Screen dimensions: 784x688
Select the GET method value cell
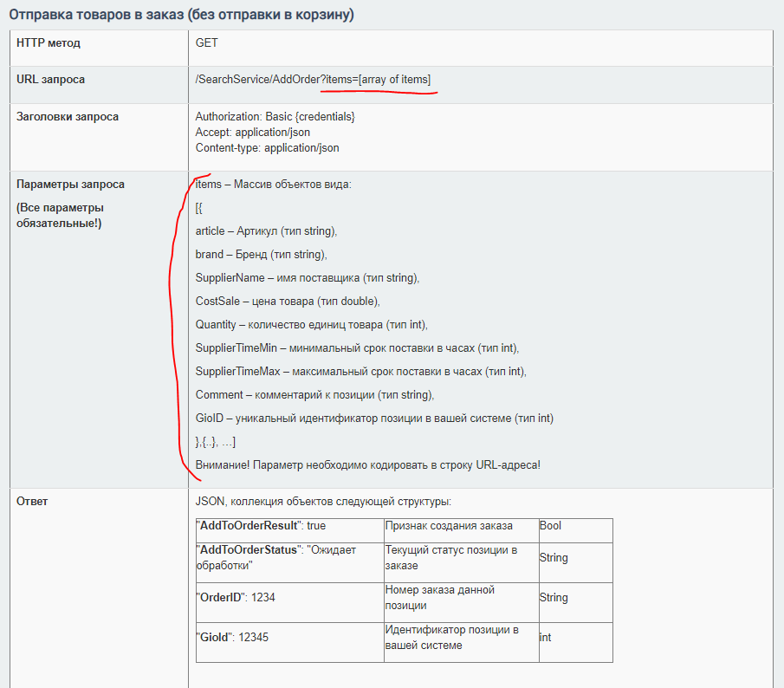coord(481,48)
